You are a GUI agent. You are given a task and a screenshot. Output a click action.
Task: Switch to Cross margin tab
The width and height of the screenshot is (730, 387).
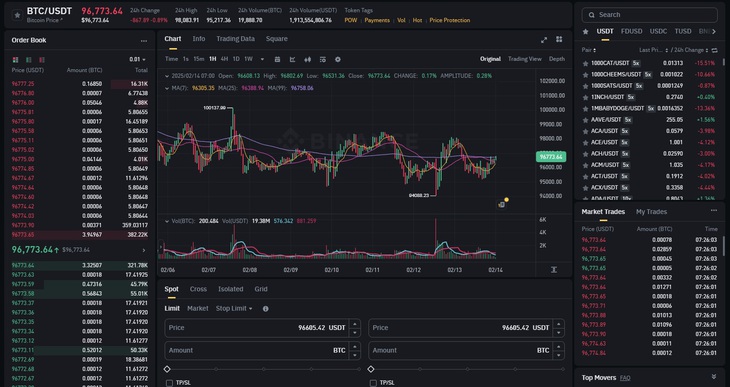198,289
